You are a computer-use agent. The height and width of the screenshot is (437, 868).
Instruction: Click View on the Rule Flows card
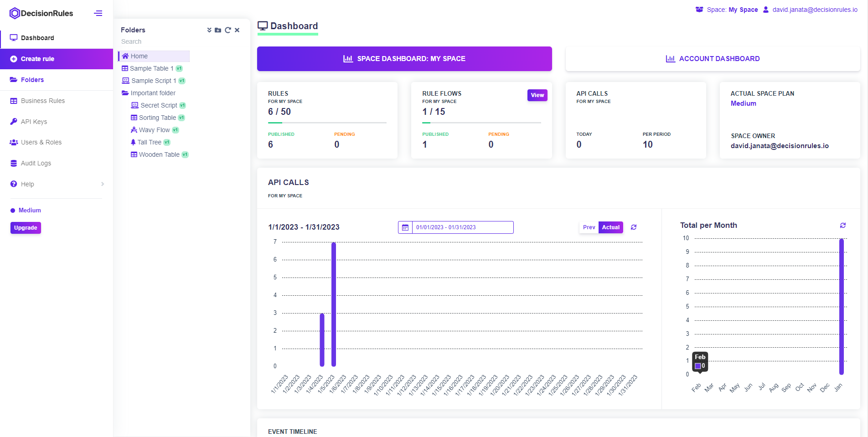pyautogui.click(x=537, y=95)
